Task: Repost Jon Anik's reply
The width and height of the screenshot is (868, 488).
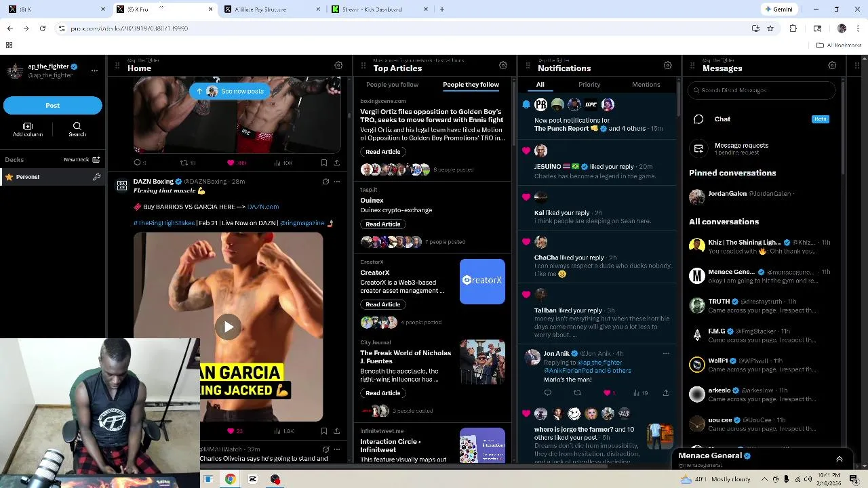Action: (x=578, y=393)
